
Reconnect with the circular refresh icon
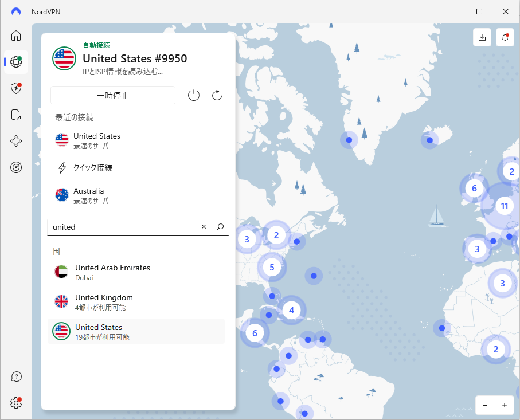(x=217, y=96)
